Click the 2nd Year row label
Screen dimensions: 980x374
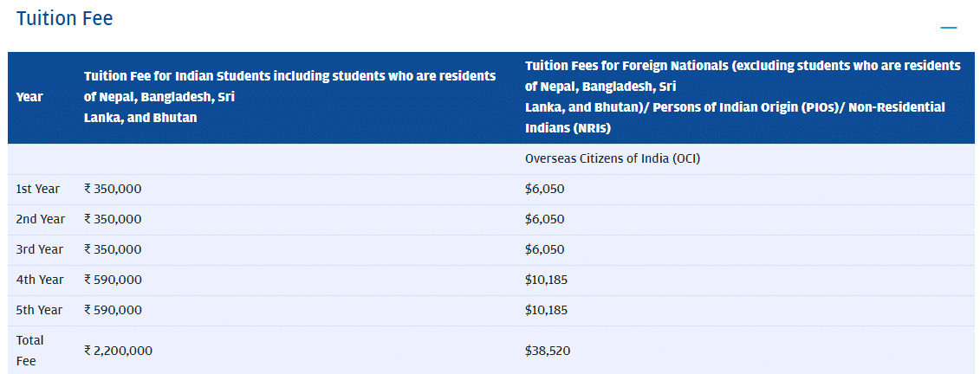pyautogui.click(x=41, y=219)
